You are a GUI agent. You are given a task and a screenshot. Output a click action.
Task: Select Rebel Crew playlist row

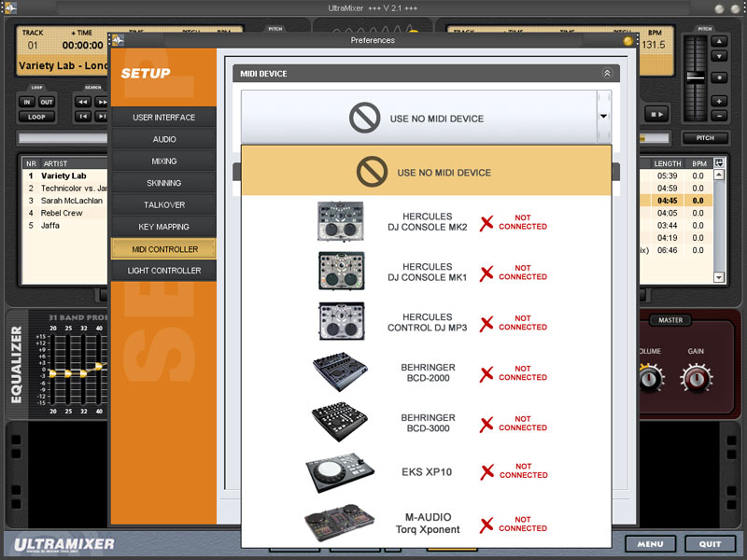pos(64,213)
